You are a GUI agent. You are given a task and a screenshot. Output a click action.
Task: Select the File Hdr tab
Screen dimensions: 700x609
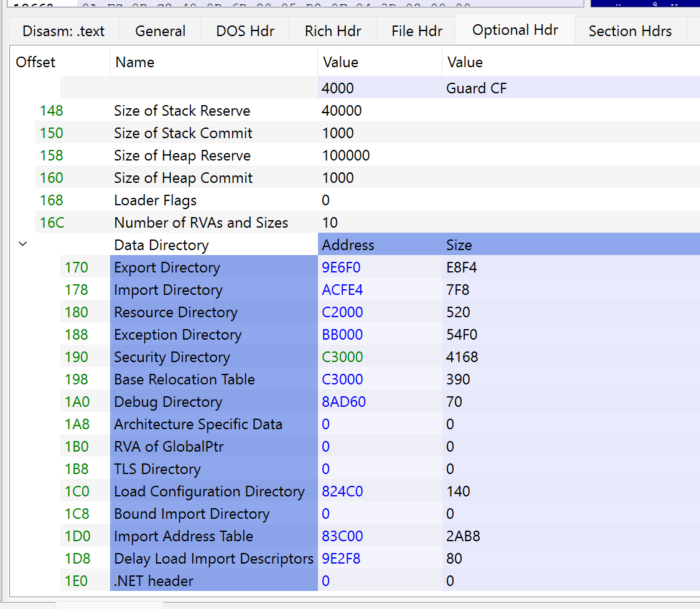[417, 31]
